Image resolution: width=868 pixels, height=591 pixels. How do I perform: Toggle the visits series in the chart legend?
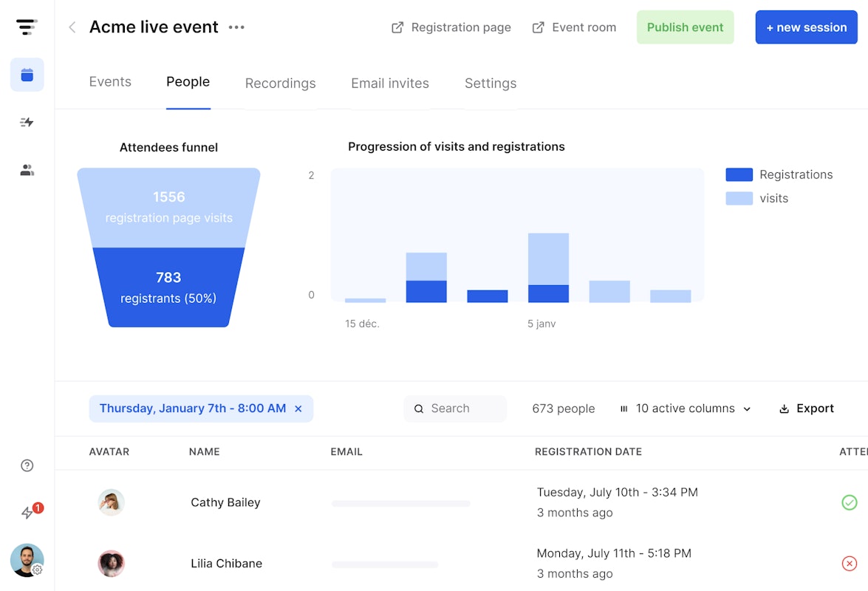(x=739, y=198)
